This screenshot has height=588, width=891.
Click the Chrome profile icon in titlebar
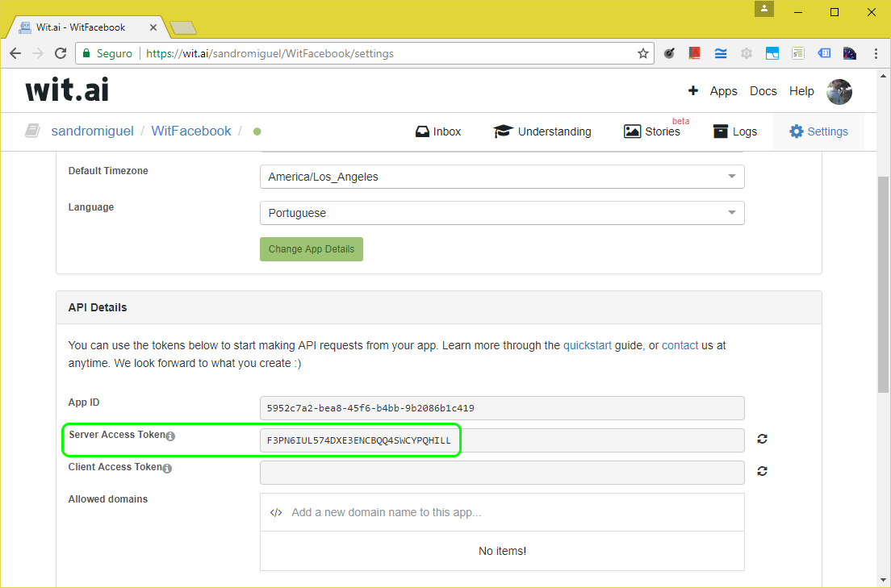(x=764, y=9)
